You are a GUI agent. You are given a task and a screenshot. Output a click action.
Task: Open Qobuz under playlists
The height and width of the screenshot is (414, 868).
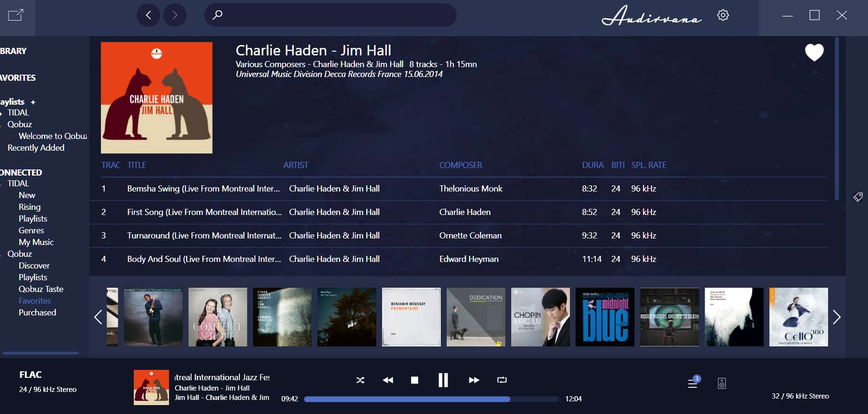20,124
